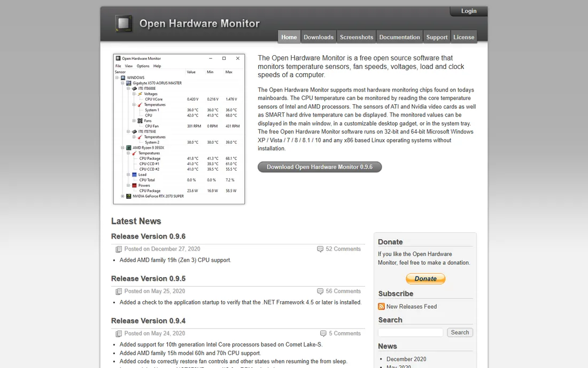View the 52 Comments link
588x368 pixels.
(343, 249)
